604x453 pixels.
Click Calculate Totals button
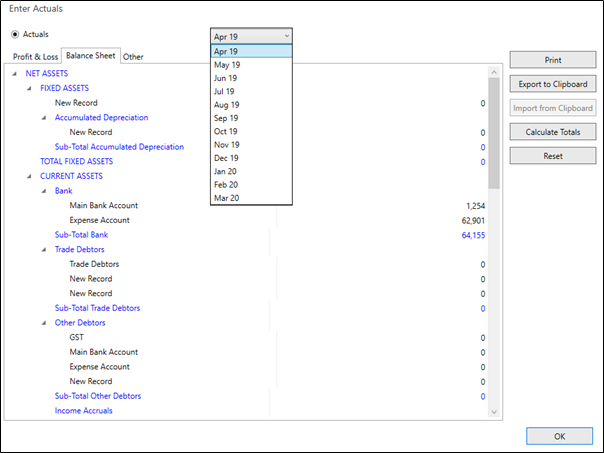(x=553, y=132)
